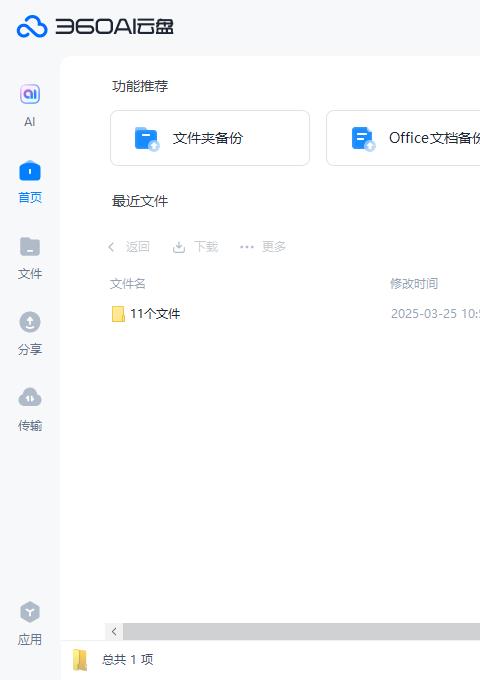This screenshot has width=480, height=680.
Task: Open 分享 share section icon
Action: [x=30, y=322]
